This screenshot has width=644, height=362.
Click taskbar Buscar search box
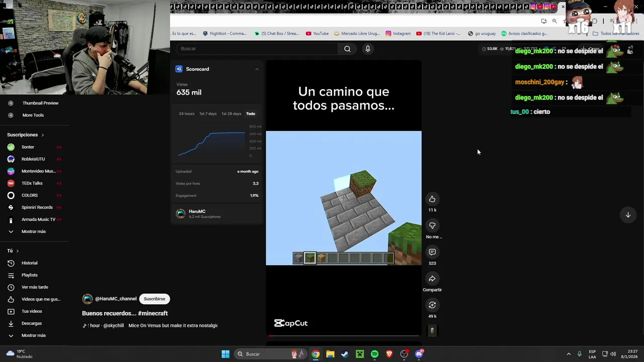(271, 354)
